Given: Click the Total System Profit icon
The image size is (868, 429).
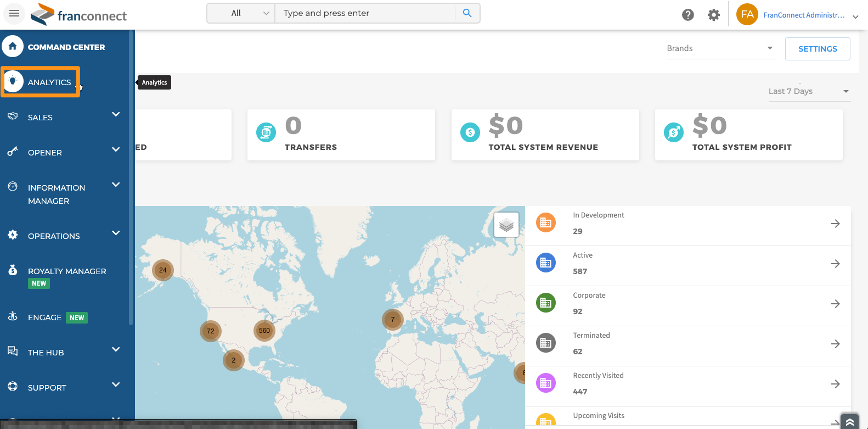Looking at the screenshot, I should (674, 132).
